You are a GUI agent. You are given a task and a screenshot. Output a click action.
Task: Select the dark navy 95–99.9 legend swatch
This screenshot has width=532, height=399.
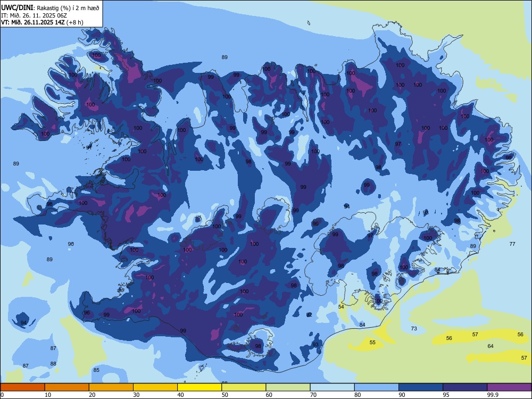pyautogui.click(x=465, y=387)
